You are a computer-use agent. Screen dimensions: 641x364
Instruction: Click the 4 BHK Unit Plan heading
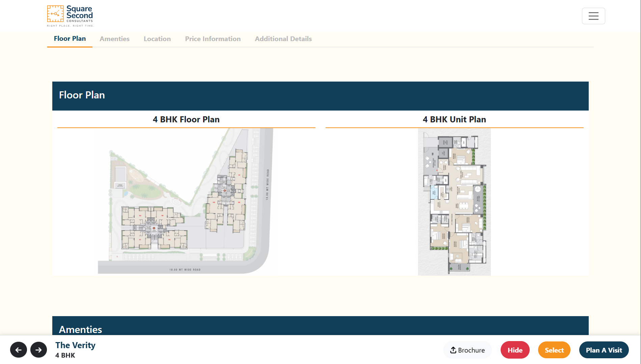pyautogui.click(x=454, y=119)
